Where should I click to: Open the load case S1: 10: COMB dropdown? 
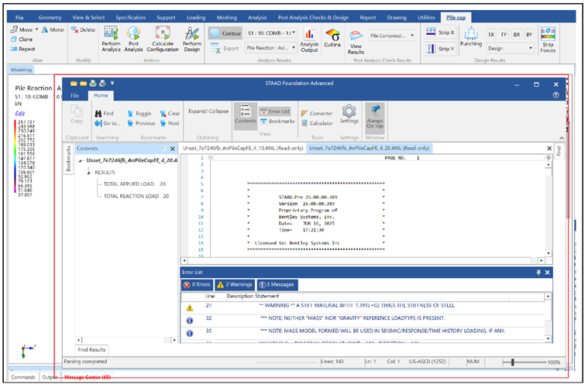(271, 33)
